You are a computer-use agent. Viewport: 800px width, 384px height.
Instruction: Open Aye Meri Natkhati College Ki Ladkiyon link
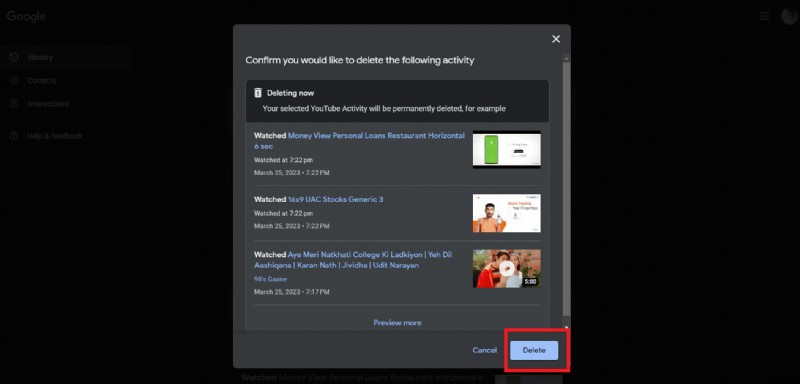[353, 260]
